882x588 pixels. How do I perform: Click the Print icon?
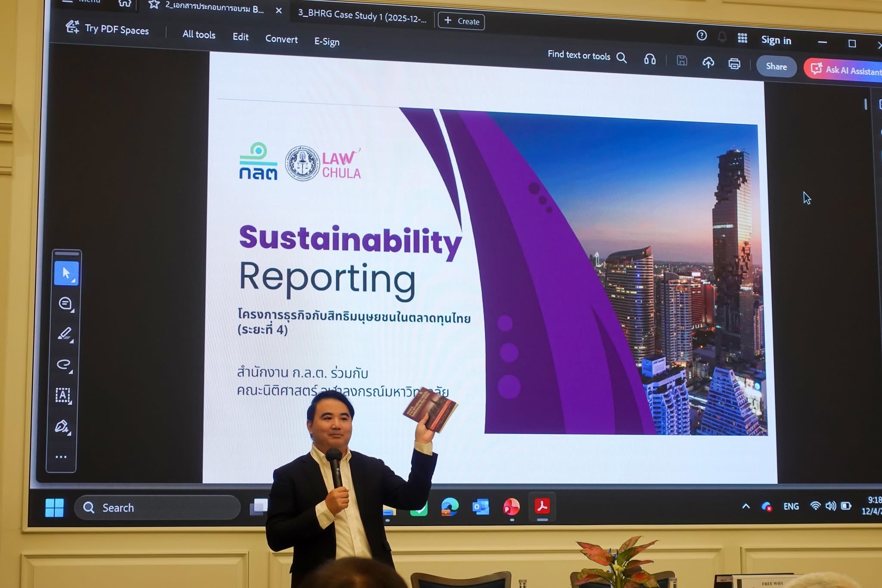734,64
